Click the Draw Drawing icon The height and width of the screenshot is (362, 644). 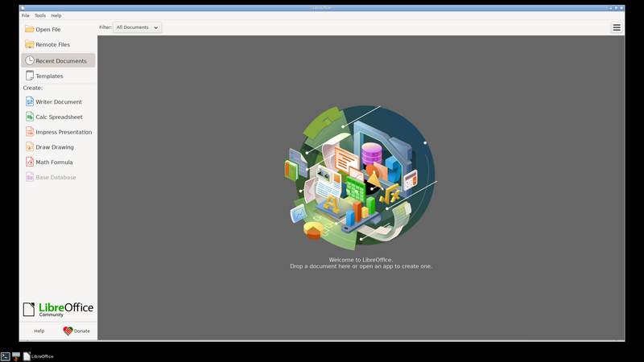(30, 146)
